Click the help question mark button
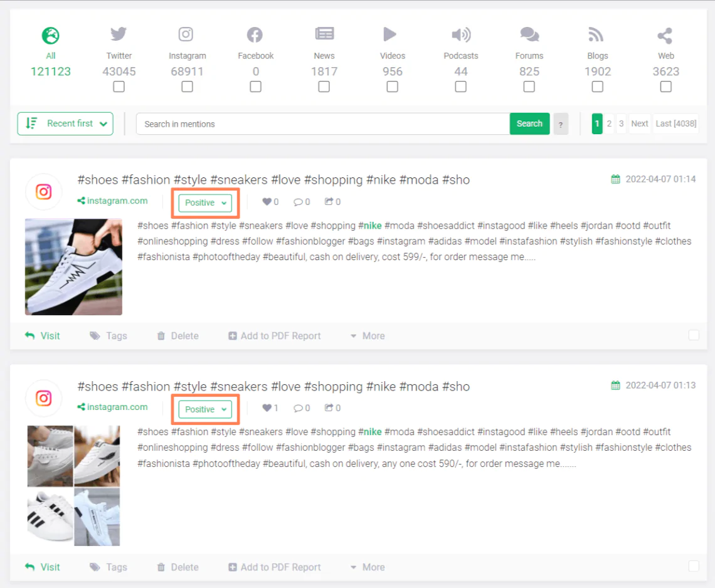 pyautogui.click(x=561, y=124)
